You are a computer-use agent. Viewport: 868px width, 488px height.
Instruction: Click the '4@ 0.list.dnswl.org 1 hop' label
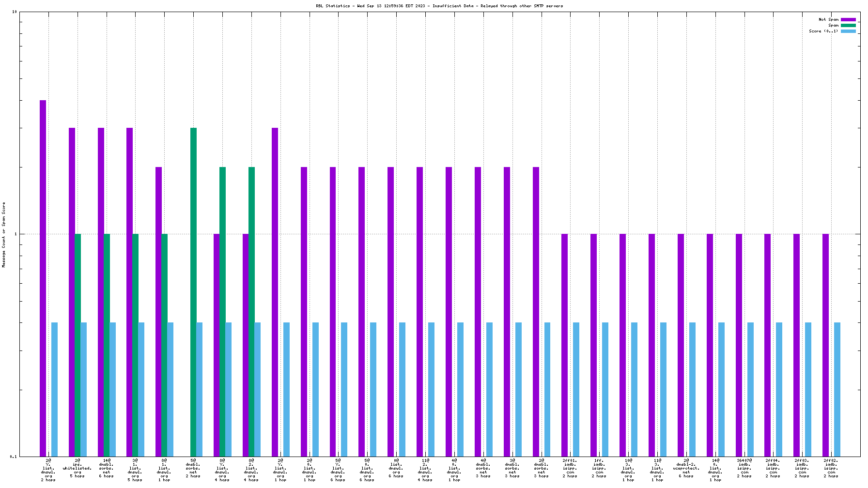click(x=454, y=470)
